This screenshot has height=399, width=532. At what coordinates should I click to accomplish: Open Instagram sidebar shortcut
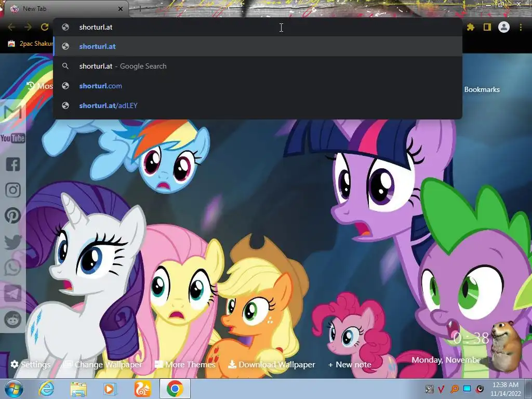pyautogui.click(x=13, y=190)
